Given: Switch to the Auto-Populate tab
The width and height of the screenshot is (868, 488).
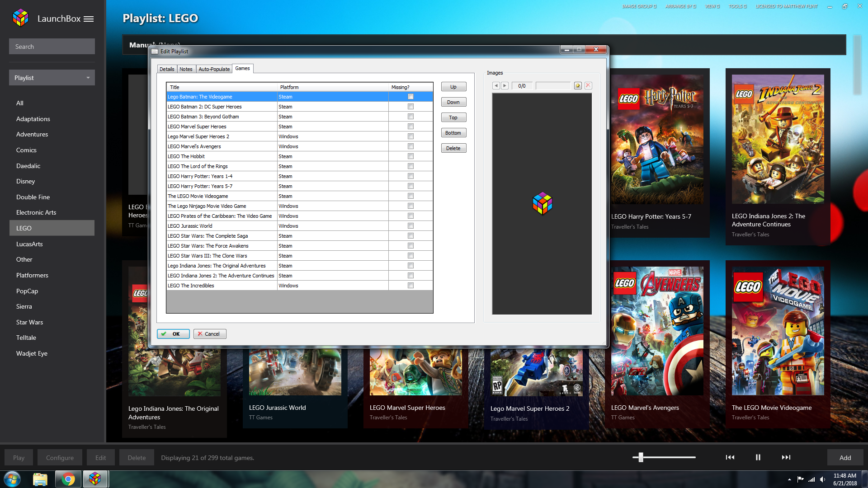Looking at the screenshot, I should pos(214,69).
